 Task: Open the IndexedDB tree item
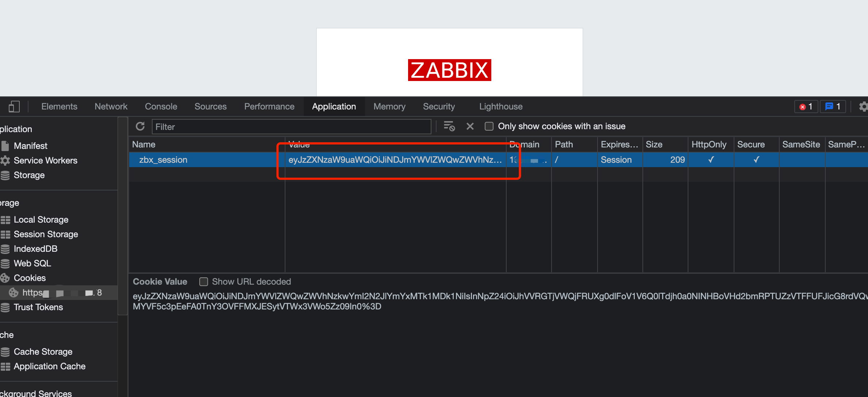coord(35,249)
